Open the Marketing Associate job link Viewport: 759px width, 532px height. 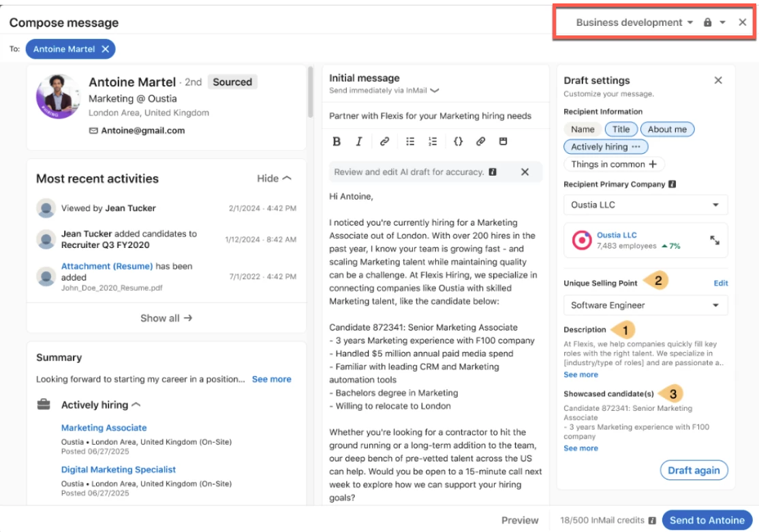click(104, 428)
